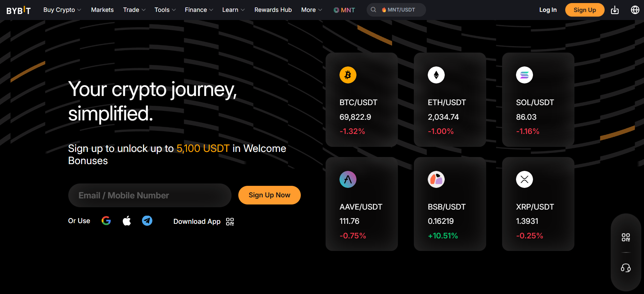Open the MNT token link

(x=344, y=10)
